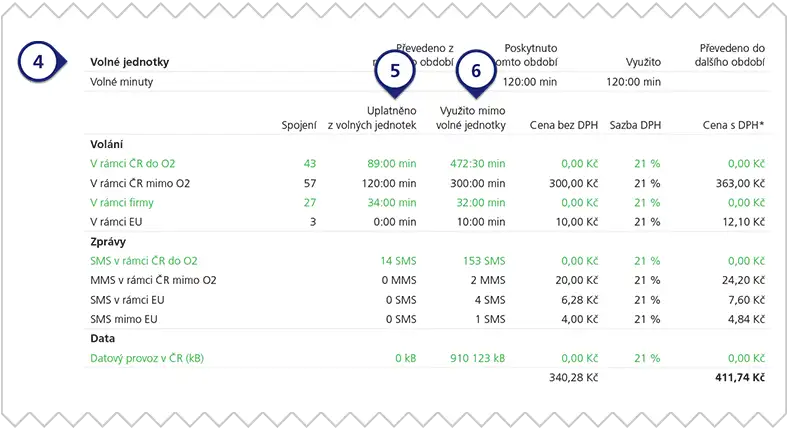Click the circled number 6 callout
Screen dimensions: 788x430
coord(476,71)
